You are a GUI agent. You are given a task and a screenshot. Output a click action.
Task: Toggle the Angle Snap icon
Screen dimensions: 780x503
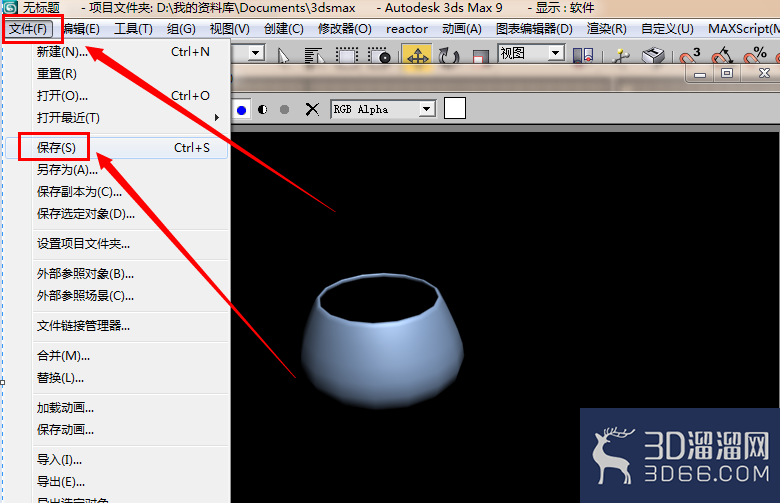(722, 55)
